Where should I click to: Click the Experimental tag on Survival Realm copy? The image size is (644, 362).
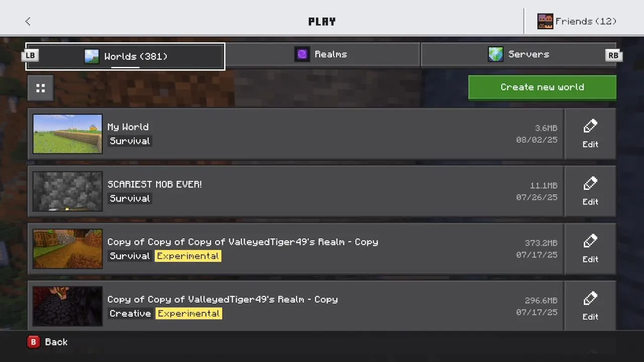(188, 256)
